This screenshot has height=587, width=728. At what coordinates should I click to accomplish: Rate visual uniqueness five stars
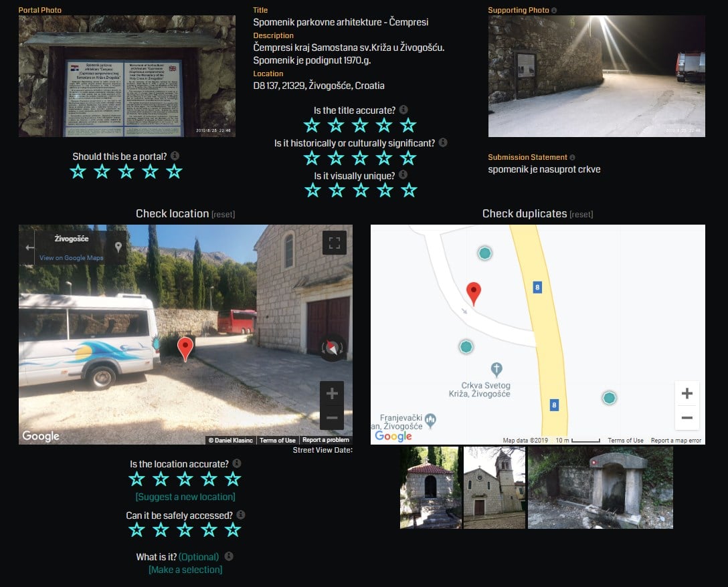click(x=409, y=191)
